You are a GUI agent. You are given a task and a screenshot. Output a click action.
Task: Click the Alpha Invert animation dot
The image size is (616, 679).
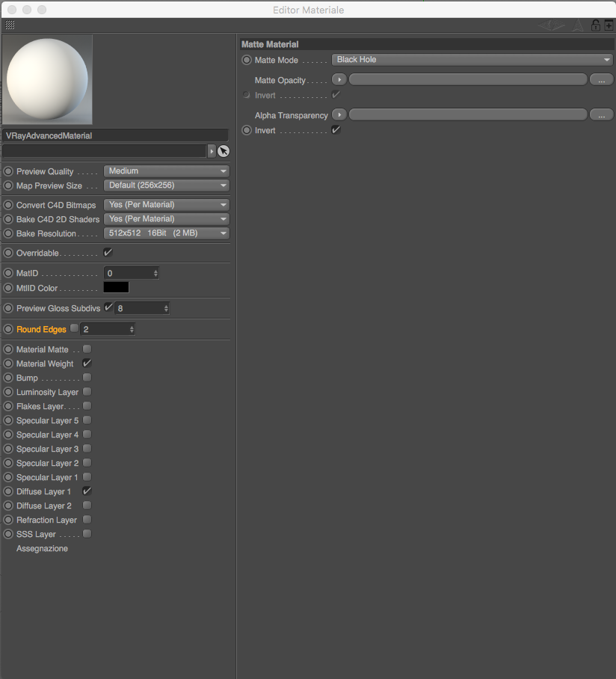pyautogui.click(x=247, y=130)
